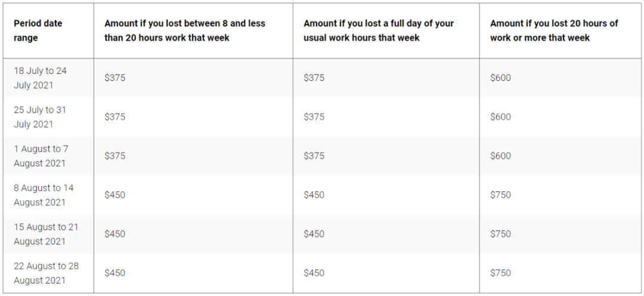Image resolution: width=644 pixels, height=296 pixels.
Task: Click the 'Period date range' column header
Action: (x=38, y=31)
